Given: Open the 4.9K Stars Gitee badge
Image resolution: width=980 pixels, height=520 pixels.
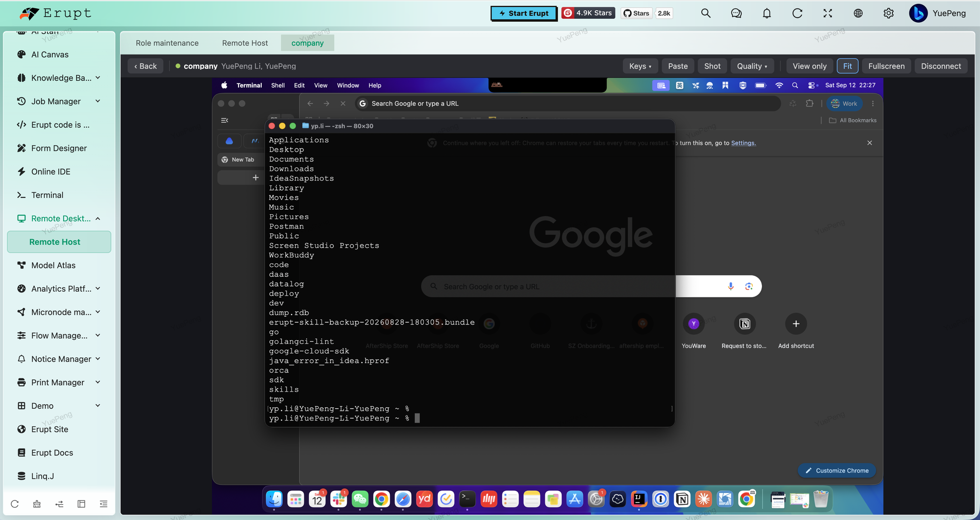Looking at the screenshot, I should 588,13.
